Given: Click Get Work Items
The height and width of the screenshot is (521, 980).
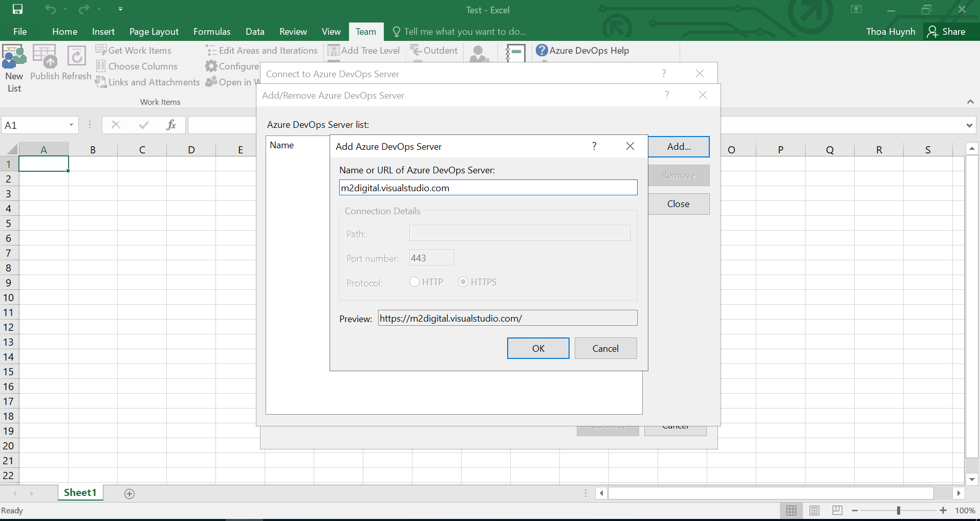Looking at the screenshot, I should (134, 50).
